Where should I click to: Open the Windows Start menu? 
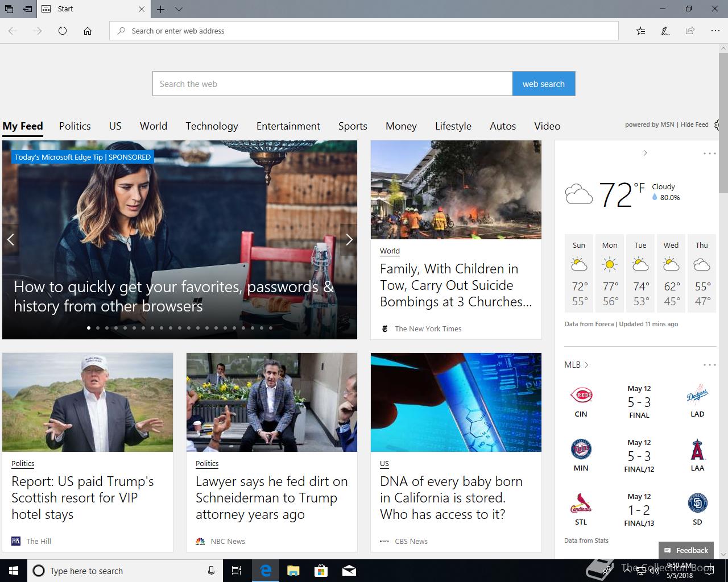point(14,571)
